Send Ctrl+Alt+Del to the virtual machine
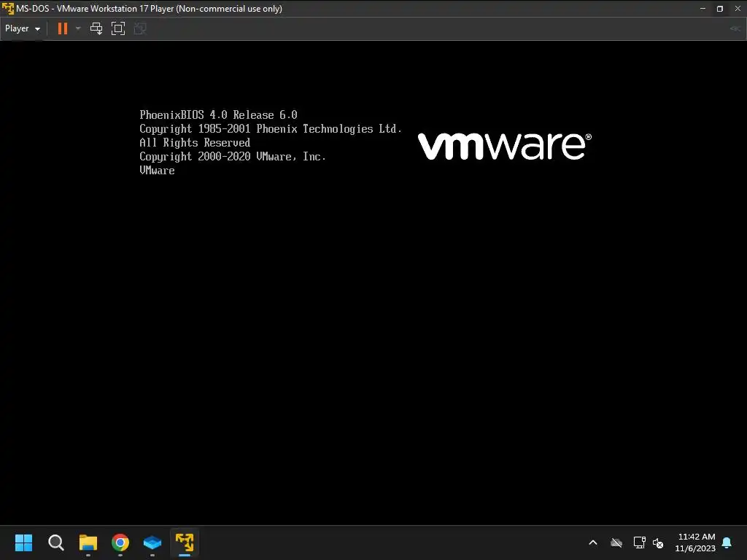 (x=96, y=28)
